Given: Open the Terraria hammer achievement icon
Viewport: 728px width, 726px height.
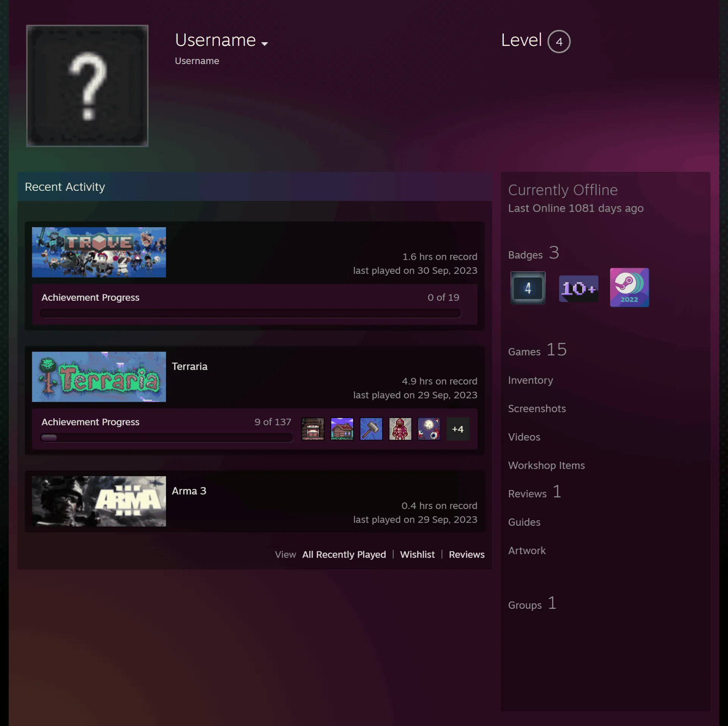Looking at the screenshot, I should 371,429.
